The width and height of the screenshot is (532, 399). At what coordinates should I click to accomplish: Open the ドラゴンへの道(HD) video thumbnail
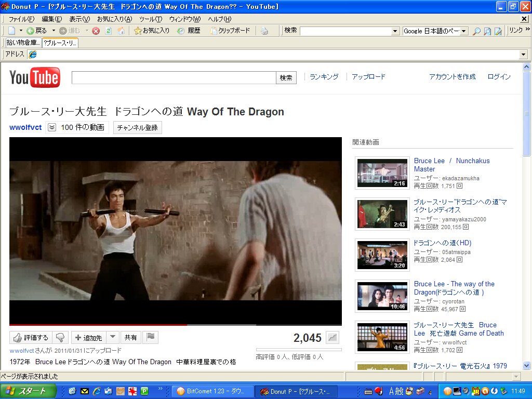click(x=382, y=255)
